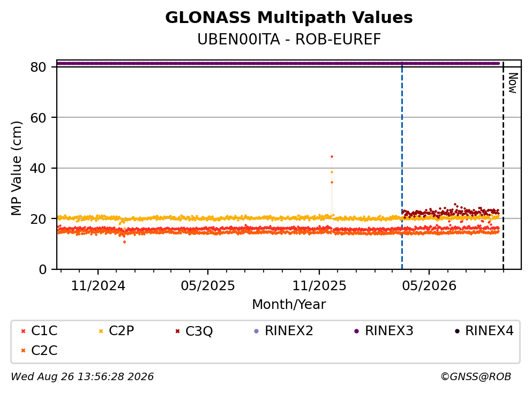Click the RINEX3 purple legend dot
This screenshot has height=393, width=532.
(x=357, y=331)
